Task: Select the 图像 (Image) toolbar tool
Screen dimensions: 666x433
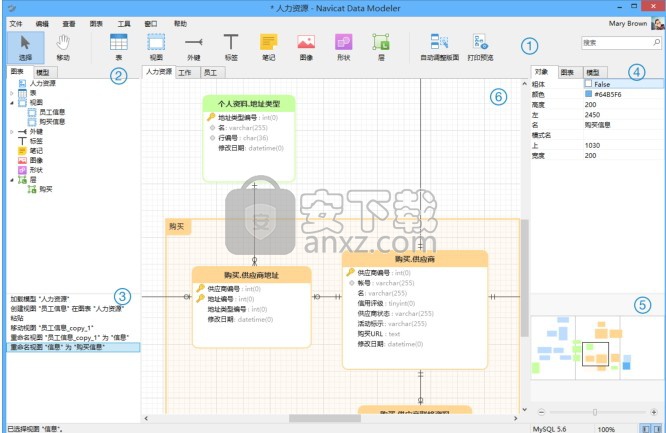Action: coord(306,48)
